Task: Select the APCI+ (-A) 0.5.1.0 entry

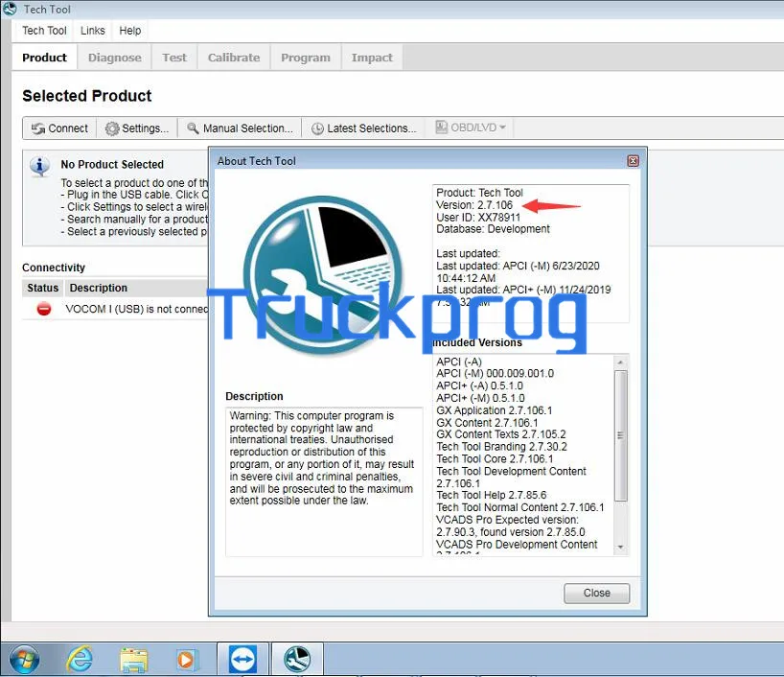Action: pos(479,385)
